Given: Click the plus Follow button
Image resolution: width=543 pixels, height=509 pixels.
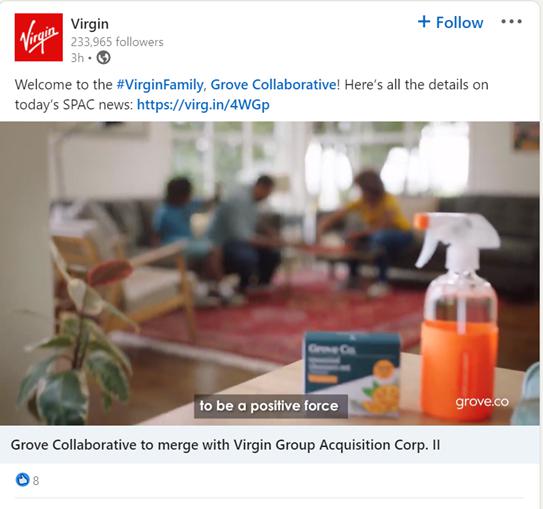Looking at the screenshot, I should (451, 23).
